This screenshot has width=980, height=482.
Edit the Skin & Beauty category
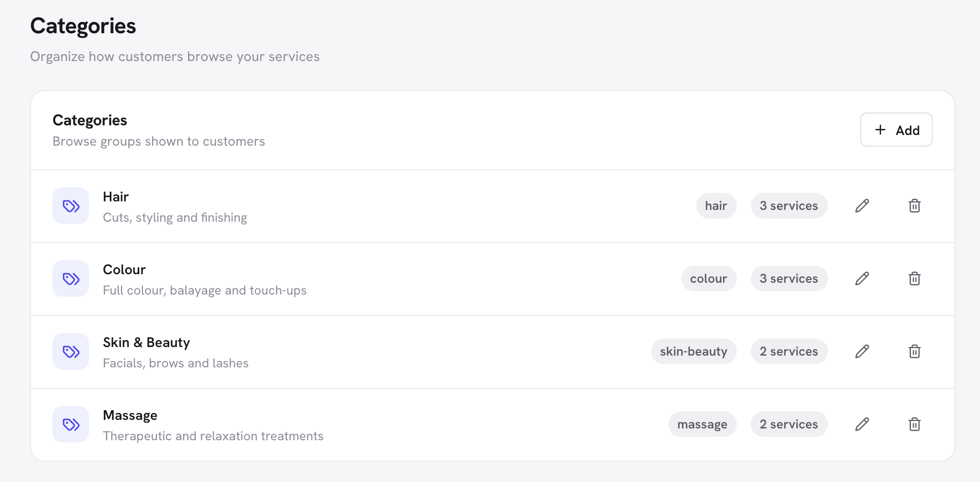(862, 351)
